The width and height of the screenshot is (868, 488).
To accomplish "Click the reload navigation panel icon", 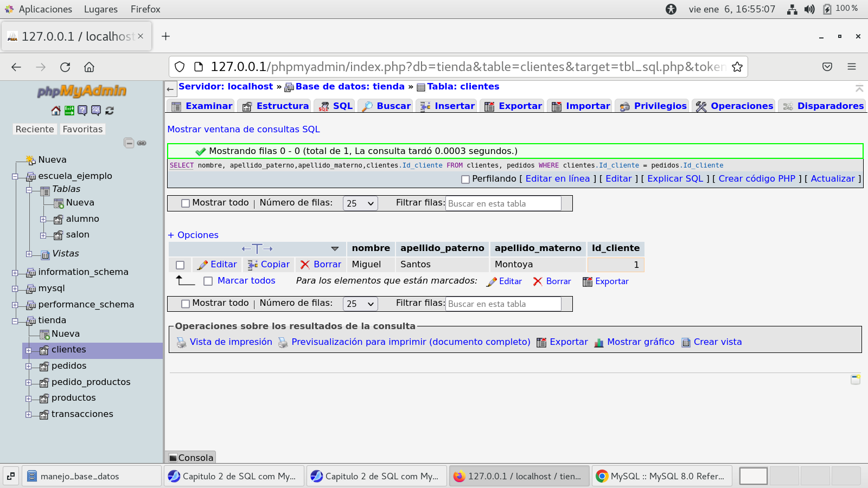I will 110,111.
